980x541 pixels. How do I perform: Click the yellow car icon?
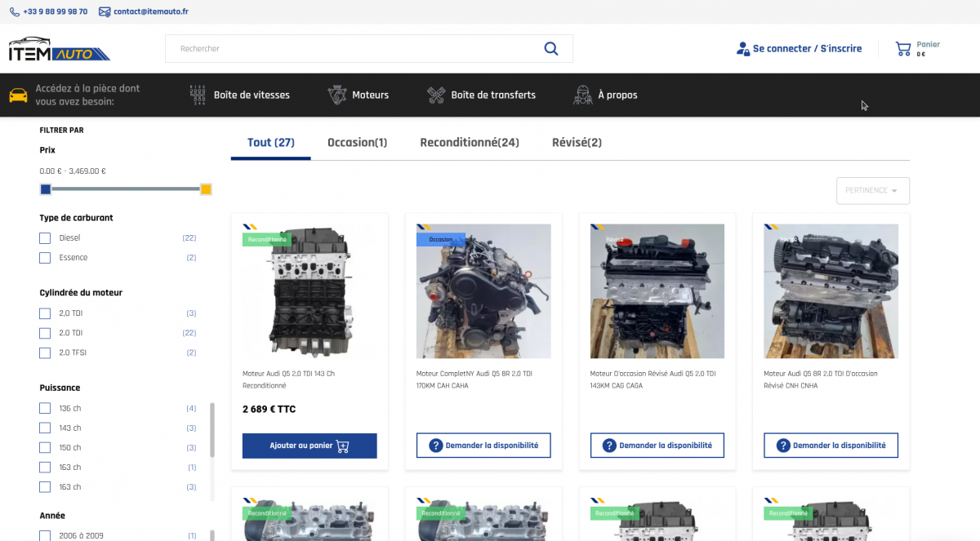tap(18, 95)
